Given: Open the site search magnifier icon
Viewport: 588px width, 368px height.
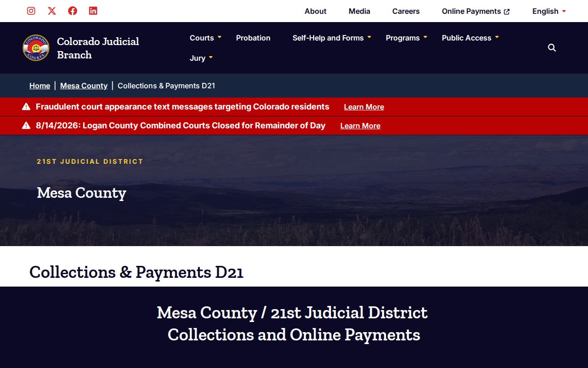Looking at the screenshot, I should coord(552,48).
